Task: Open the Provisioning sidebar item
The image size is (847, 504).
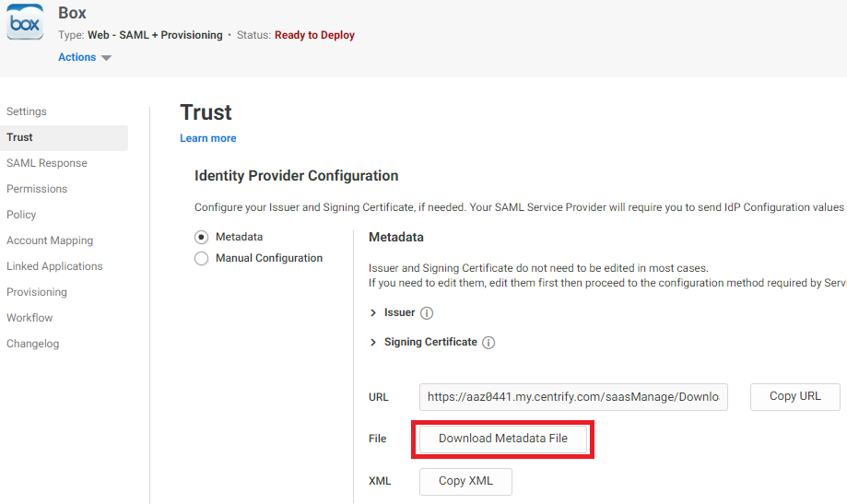Action: (x=37, y=292)
